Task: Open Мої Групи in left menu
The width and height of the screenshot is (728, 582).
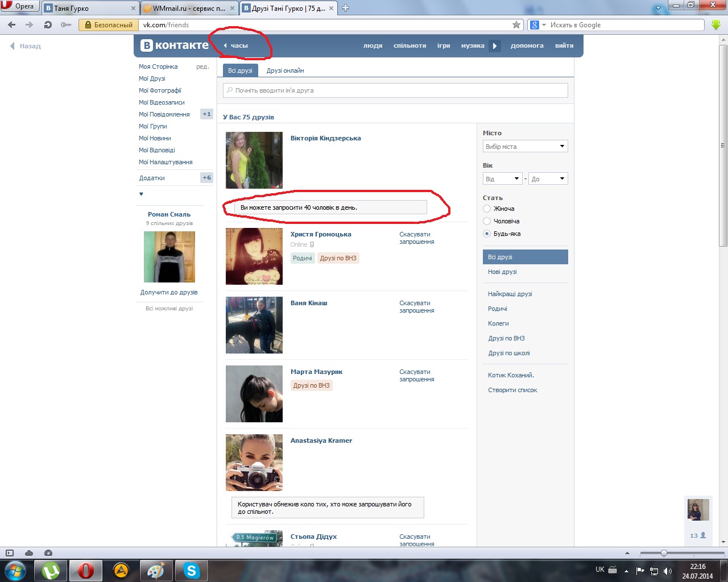Action: click(153, 126)
